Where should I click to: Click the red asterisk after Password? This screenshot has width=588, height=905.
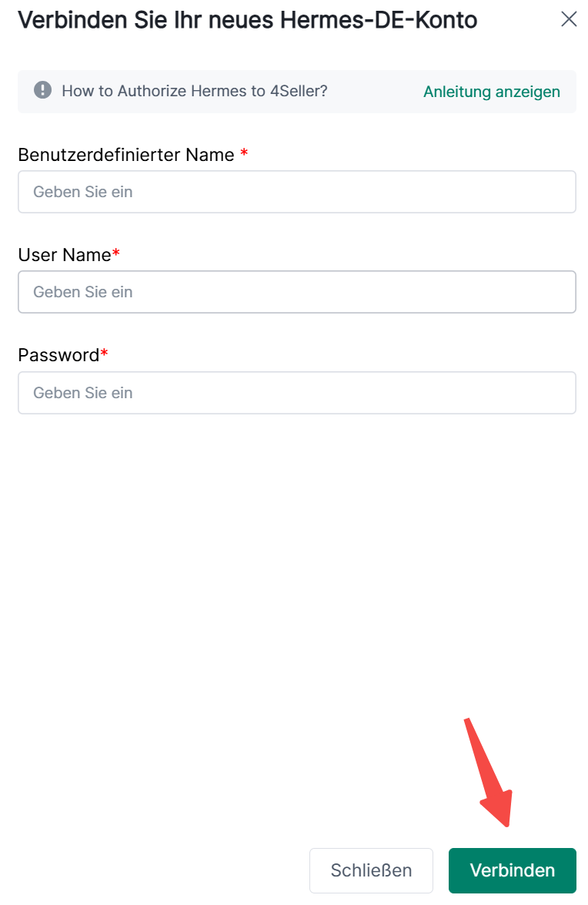(x=104, y=354)
